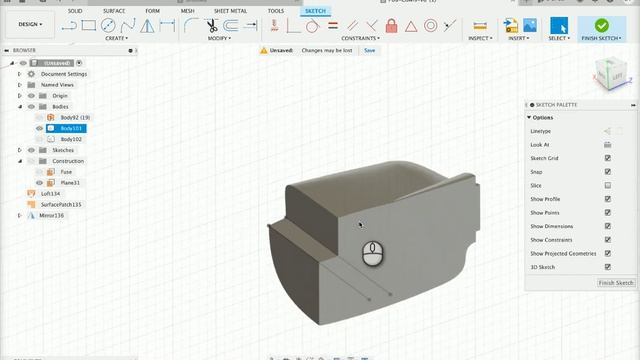
Task: Select the Extend modify tool
Action: click(250, 26)
